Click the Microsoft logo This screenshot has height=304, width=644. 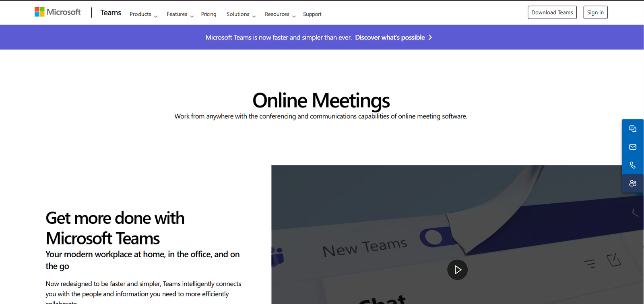click(x=58, y=12)
